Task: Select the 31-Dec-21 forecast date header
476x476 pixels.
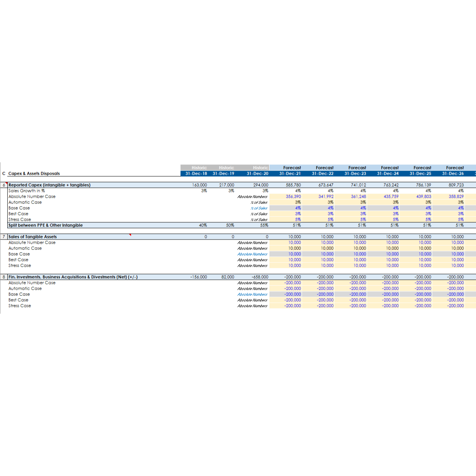Action: (x=290, y=174)
